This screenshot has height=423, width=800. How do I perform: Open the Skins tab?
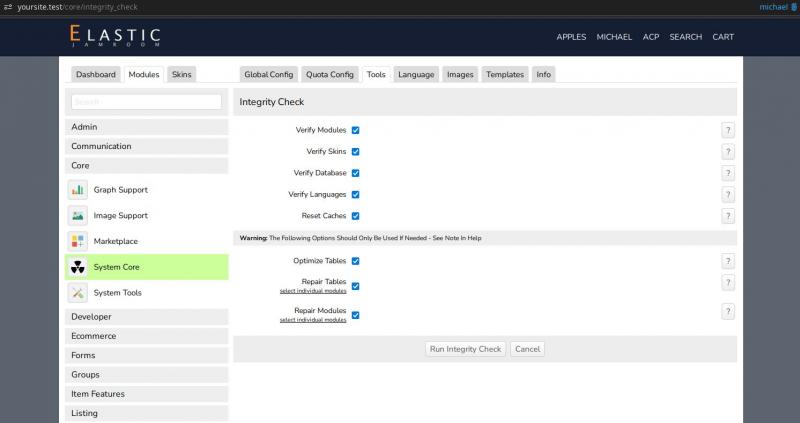pyautogui.click(x=182, y=74)
